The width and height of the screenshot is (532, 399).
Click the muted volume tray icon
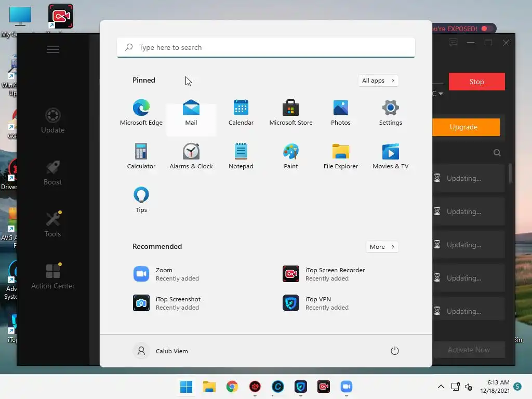click(x=469, y=387)
